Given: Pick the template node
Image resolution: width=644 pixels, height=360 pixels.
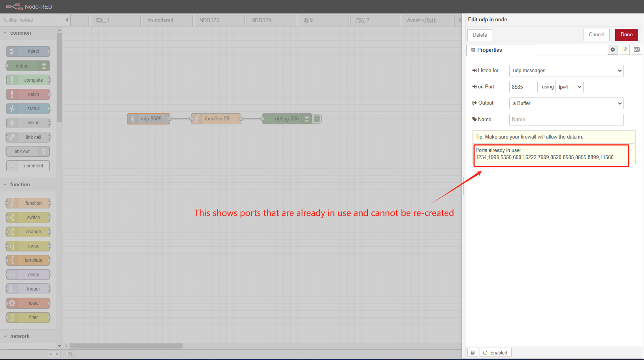Looking at the screenshot, I should [x=28, y=260].
